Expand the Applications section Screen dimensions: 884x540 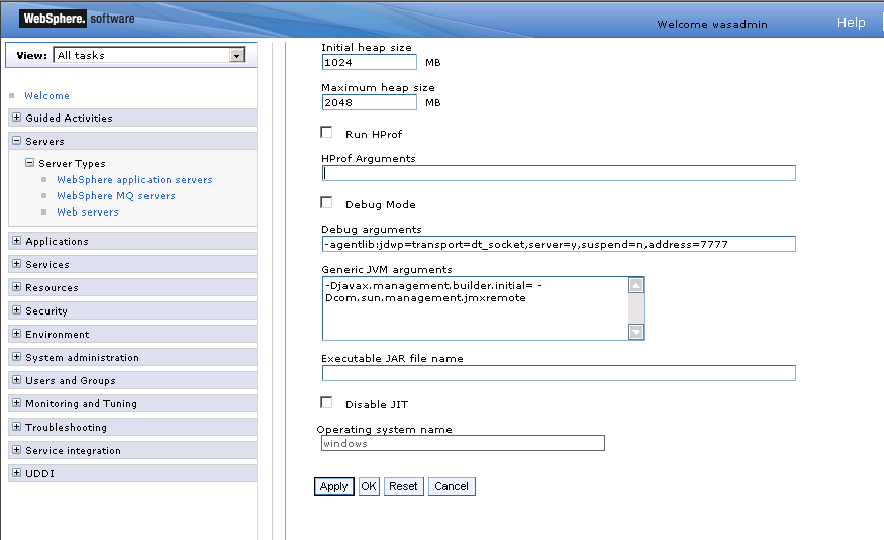coord(16,241)
